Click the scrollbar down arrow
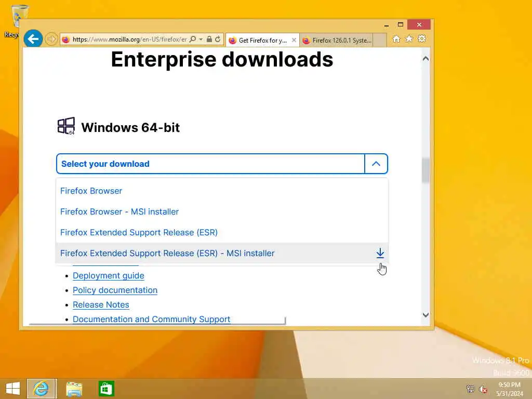This screenshot has width=532, height=399. coord(425,315)
